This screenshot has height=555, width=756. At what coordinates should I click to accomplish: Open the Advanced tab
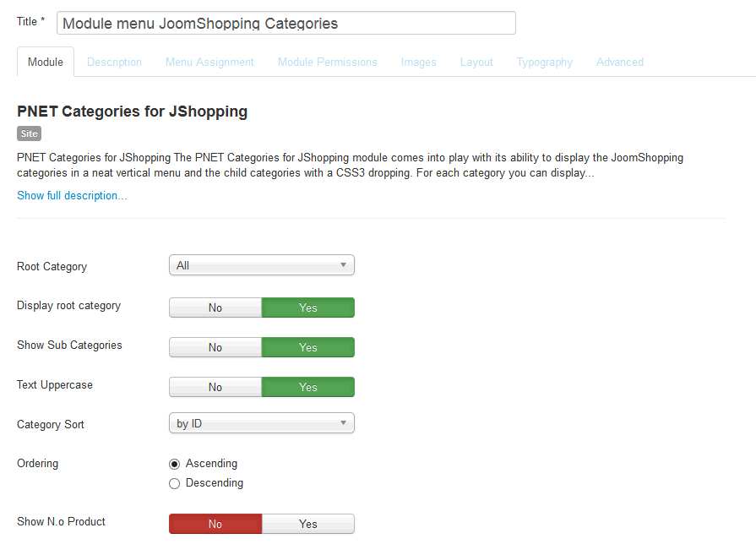pyautogui.click(x=619, y=63)
